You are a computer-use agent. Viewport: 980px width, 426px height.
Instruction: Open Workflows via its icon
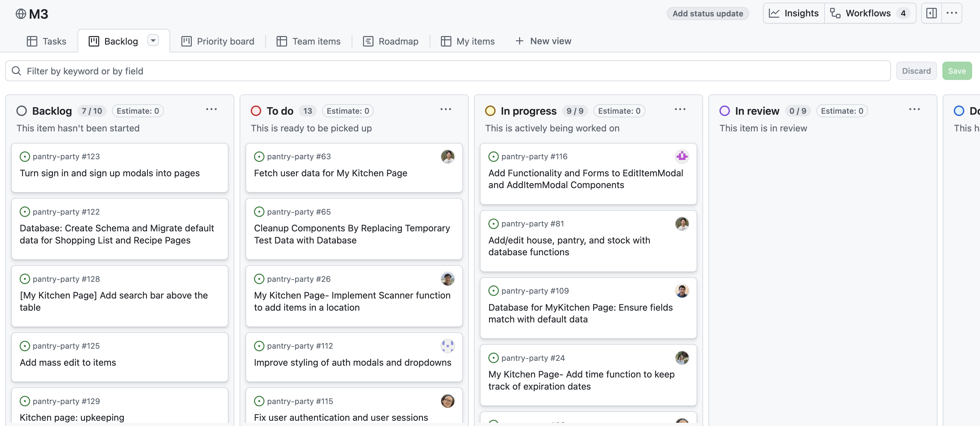point(835,13)
